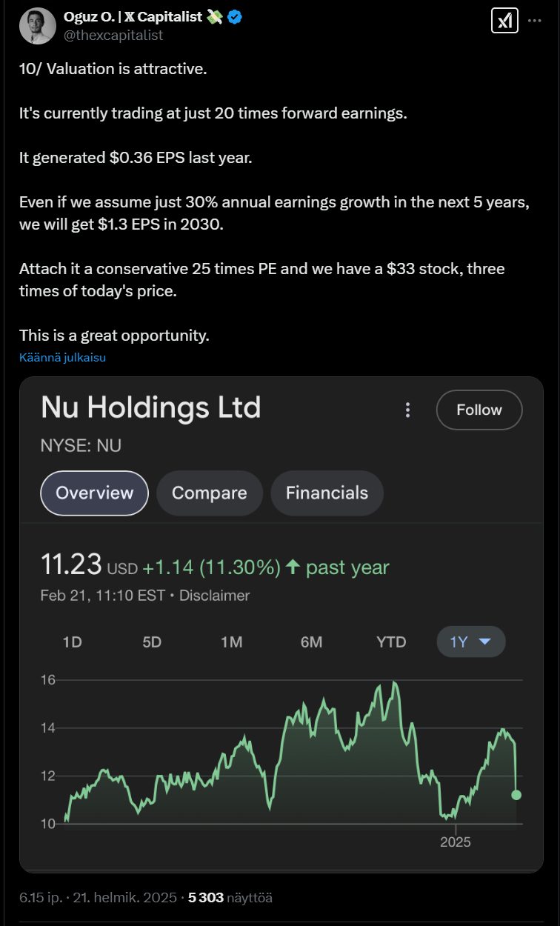Click the Grok xAI icon
560x926 pixels.
tap(504, 21)
